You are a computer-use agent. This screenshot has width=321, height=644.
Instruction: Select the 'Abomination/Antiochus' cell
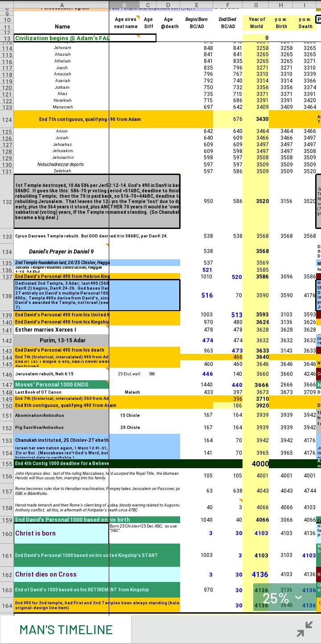[x=62, y=415]
